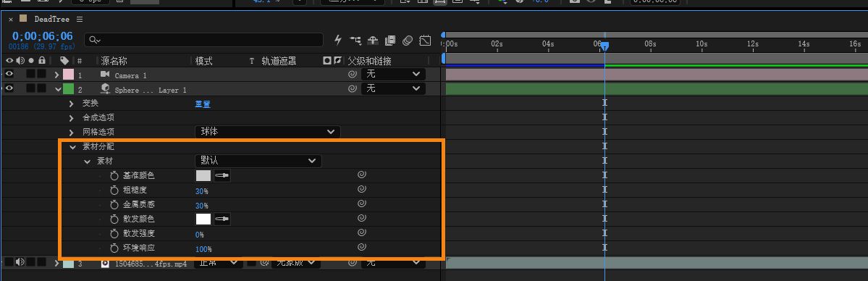Click the 父级和链接 column header

[x=369, y=61]
